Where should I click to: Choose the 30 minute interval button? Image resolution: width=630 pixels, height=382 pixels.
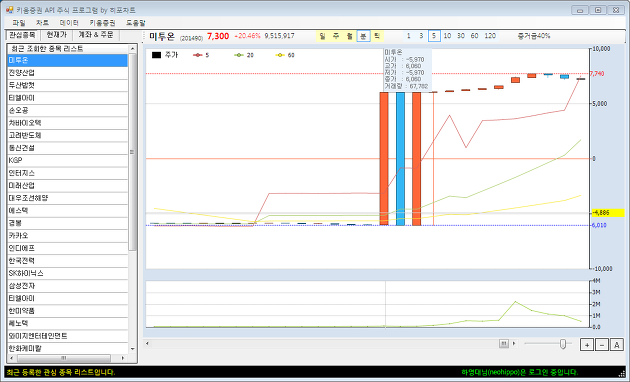pyautogui.click(x=461, y=36)
